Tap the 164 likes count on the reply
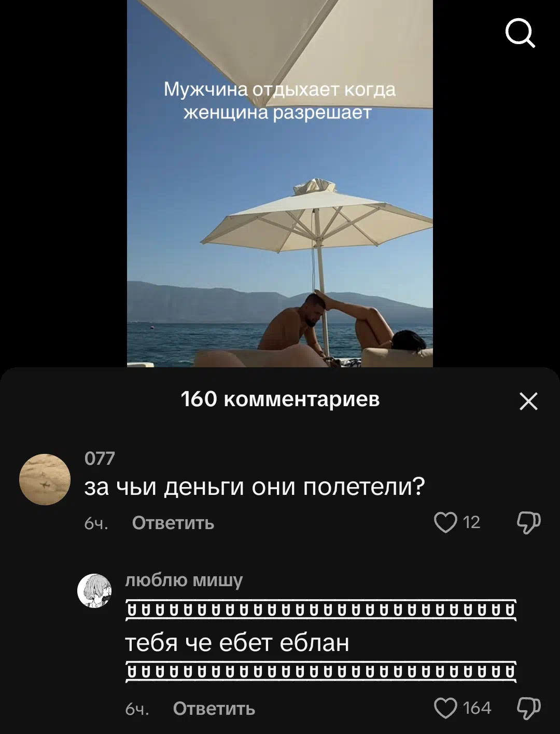Screen dimensions: 560x734 tap(477, 708)
